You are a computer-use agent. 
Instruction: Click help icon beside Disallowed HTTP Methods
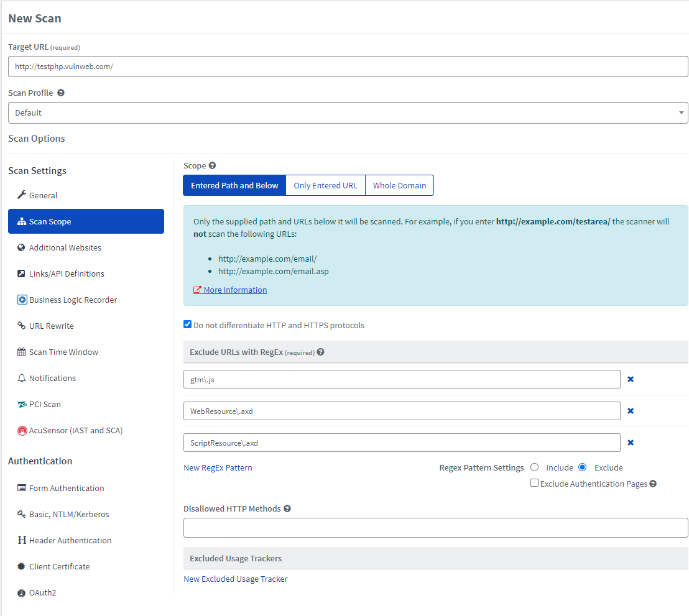click(287, 508)
